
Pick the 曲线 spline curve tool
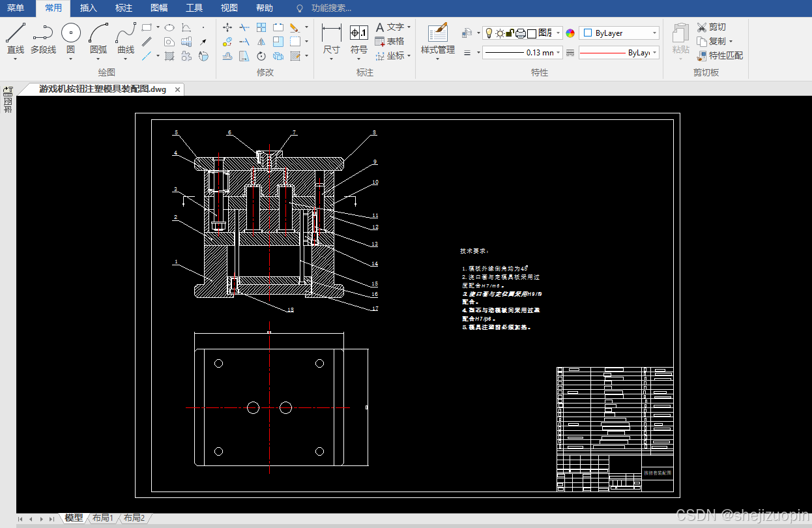coord(126,39)
